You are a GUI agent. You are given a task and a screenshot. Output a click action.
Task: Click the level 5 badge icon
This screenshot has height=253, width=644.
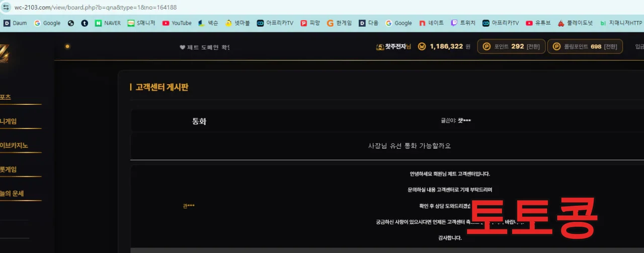380,46
